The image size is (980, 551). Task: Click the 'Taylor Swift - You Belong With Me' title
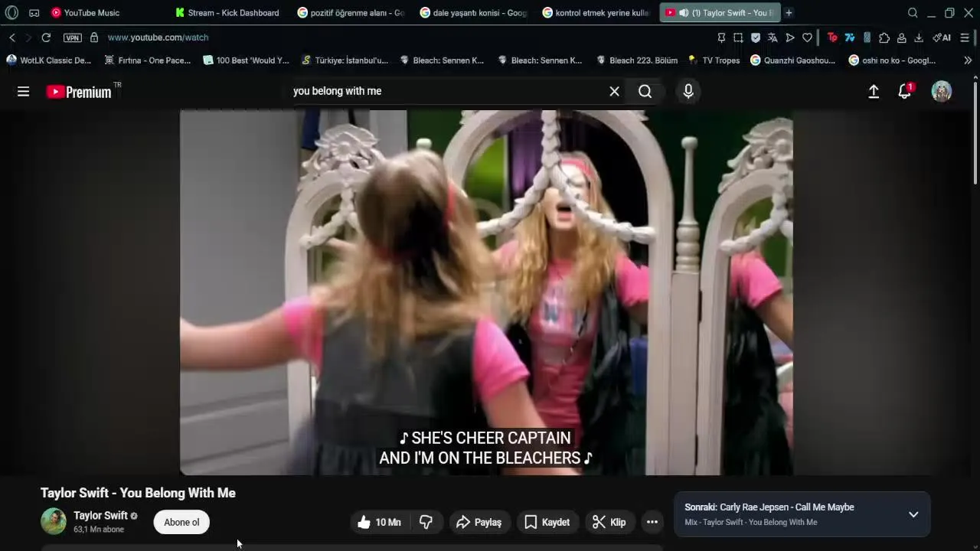[138, 494]
